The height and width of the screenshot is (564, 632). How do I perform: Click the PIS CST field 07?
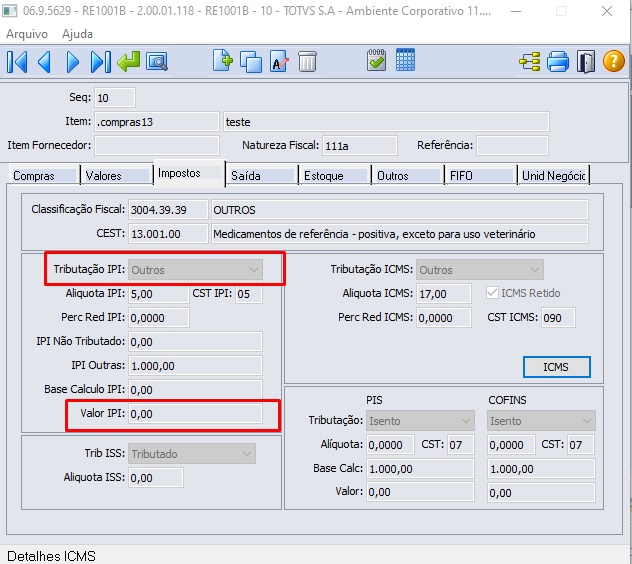(461, 445)
